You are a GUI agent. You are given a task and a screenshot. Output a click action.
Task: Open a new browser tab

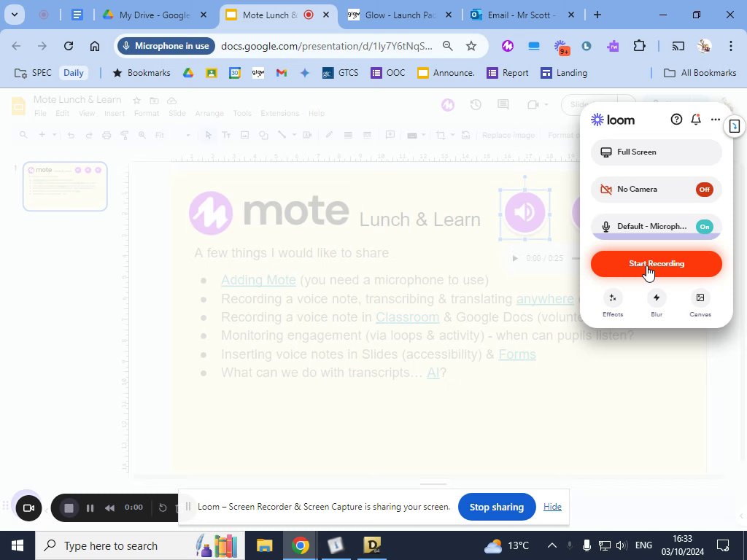597,15
